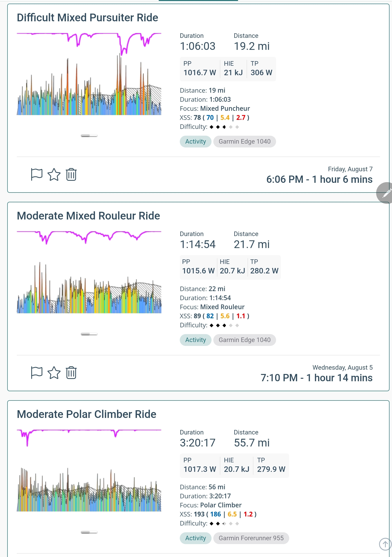The width and height of the screenshot is (392, 557).
Task: Click the pencil edit floating button
Action: 385,193
